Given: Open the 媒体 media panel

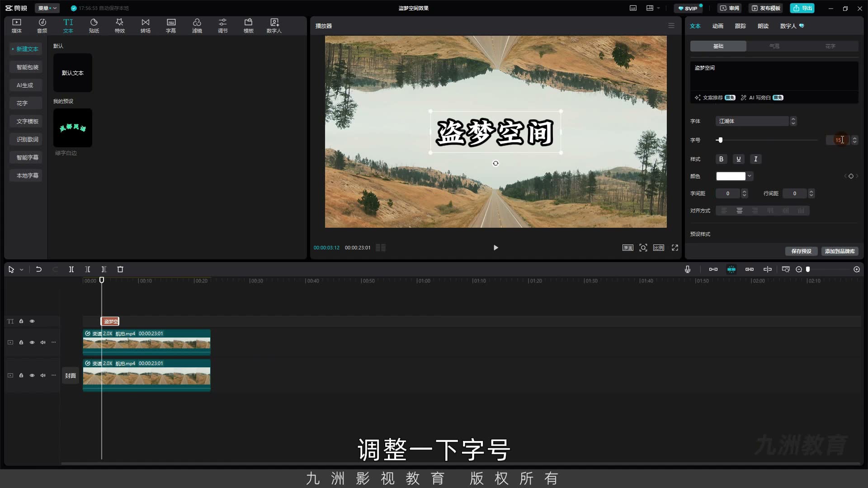Looking at the screenshot, I should click(17, 26).
